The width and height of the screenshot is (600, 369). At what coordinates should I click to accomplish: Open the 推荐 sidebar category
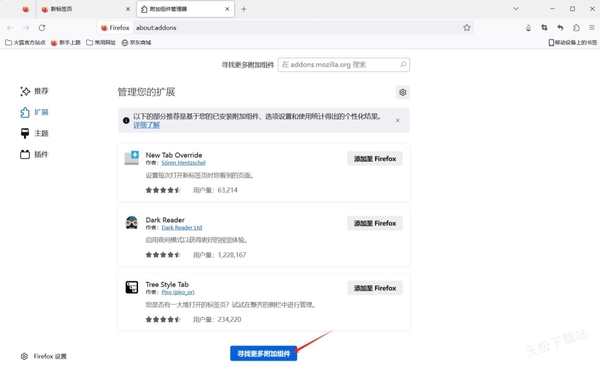[34, 91]
